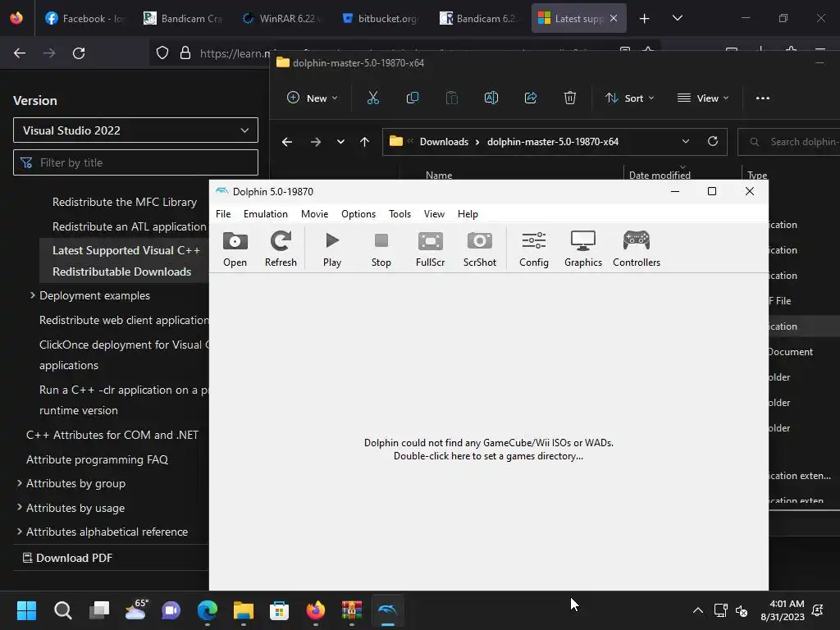
Task: Go back in File Explorer navigation
Action: [287, 142]
